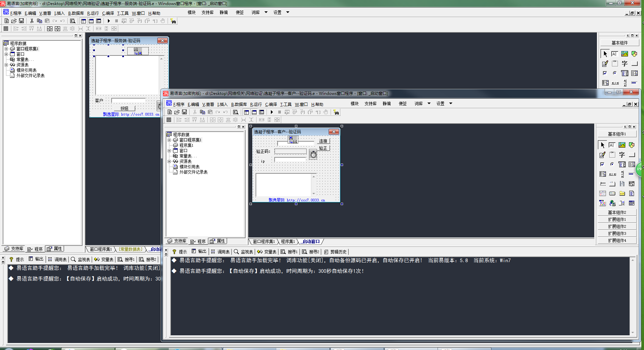The height and width of the screenshot is (350, 644).
Task: Select the label '字' component in front component box
Action: 622,155
